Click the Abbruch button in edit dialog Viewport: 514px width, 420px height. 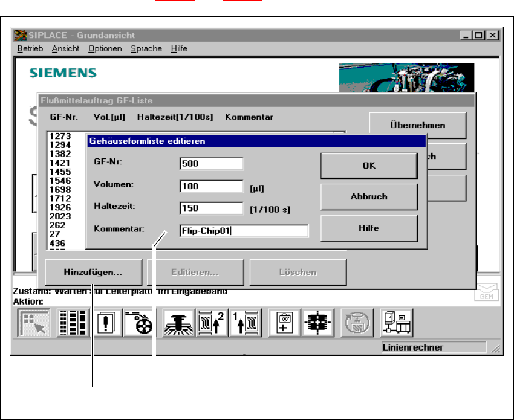click(369, 197)
